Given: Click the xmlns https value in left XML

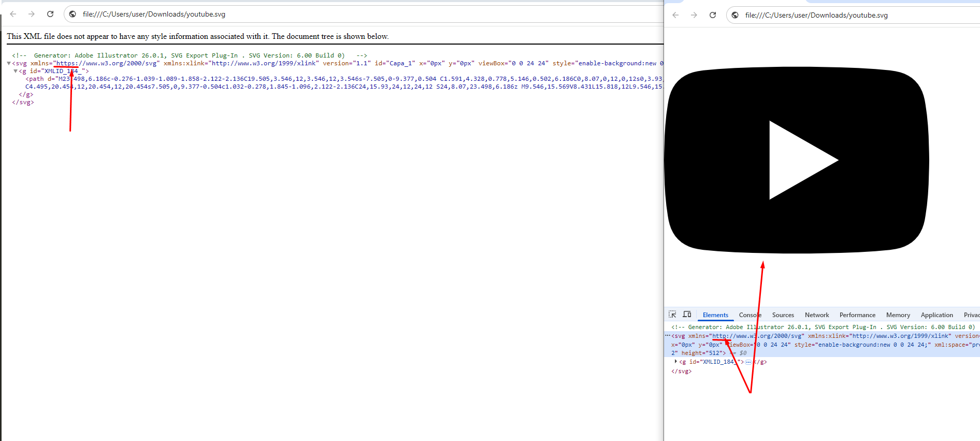Looking at the screenshot, I should coord(106,63).
